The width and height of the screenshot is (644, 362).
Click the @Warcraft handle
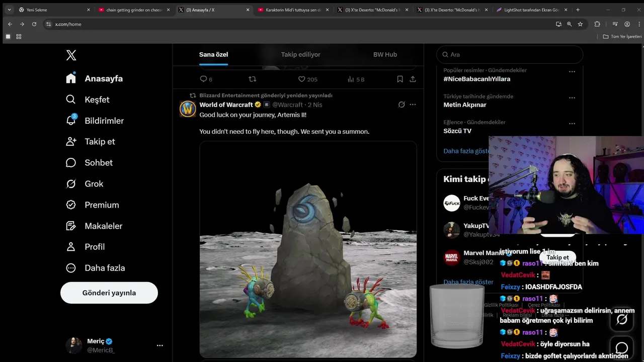point(288,105)
